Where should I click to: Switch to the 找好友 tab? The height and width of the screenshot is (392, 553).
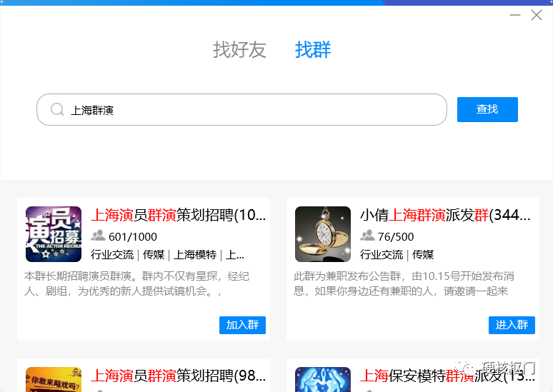[x=239, y=50]
